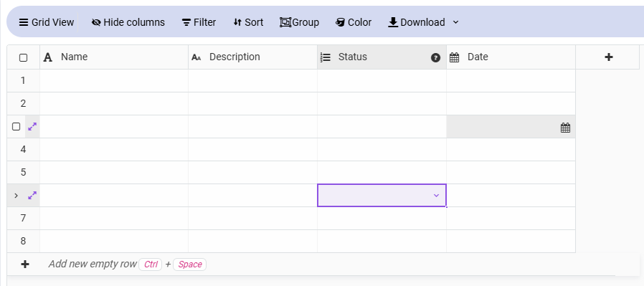This screenshot has height=286, width=644.
Task: Open the Group rows tool
Action: (300, 22)
